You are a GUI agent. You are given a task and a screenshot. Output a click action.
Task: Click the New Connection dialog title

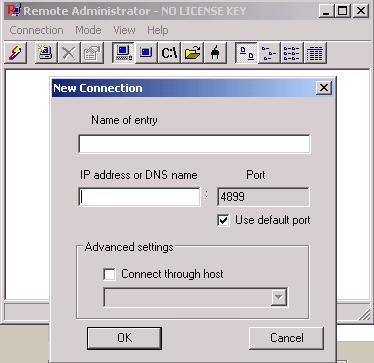tap(98, 88)
